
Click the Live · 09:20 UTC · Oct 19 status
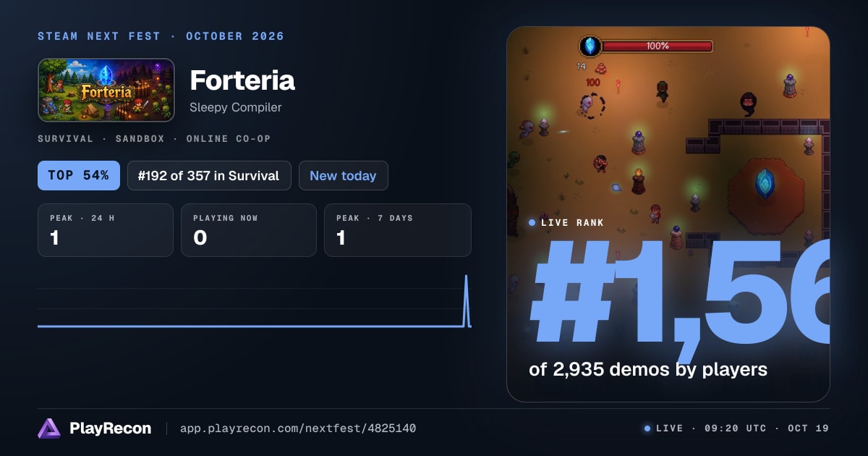(736, 428)
